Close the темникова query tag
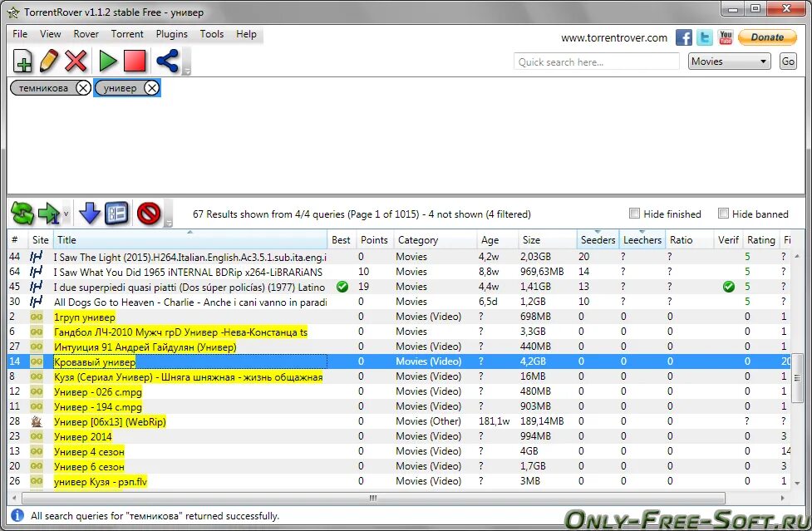Viewport: 812px width, 531px height. (x=83, y=88)
